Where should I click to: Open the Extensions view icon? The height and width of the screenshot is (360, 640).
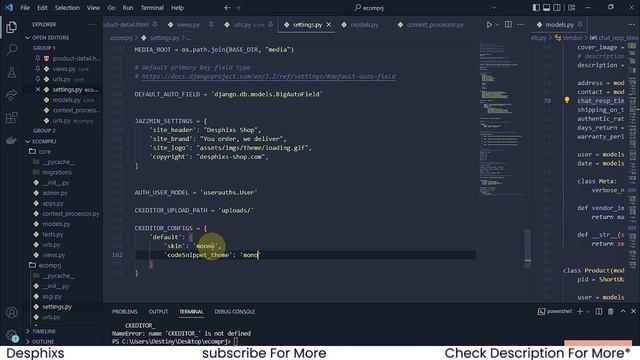coord(11,118)
